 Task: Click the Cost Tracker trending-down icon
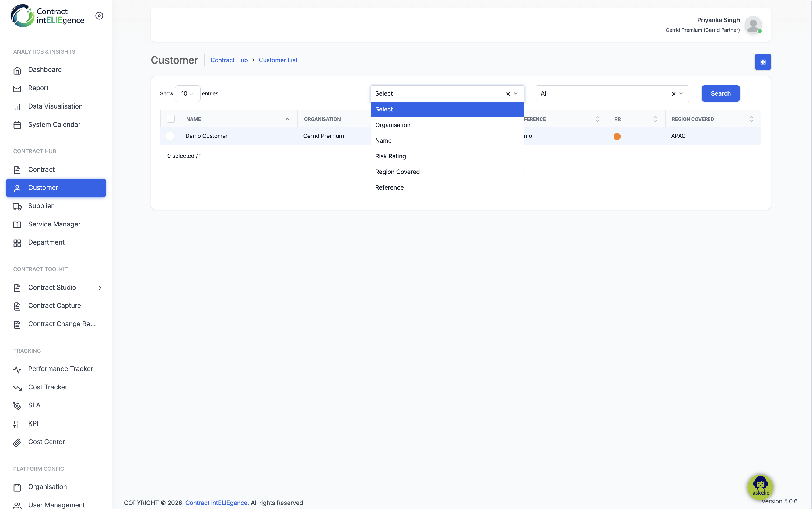click(x=17, y=388)
